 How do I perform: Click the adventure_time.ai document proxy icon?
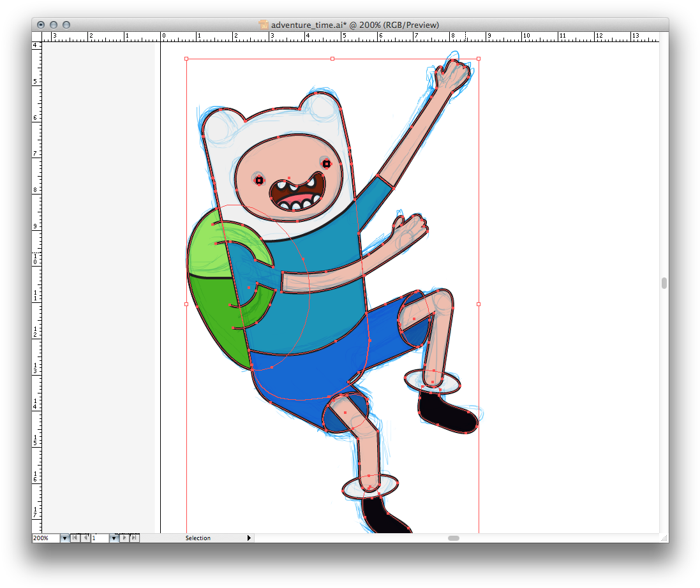pos(263,25)
